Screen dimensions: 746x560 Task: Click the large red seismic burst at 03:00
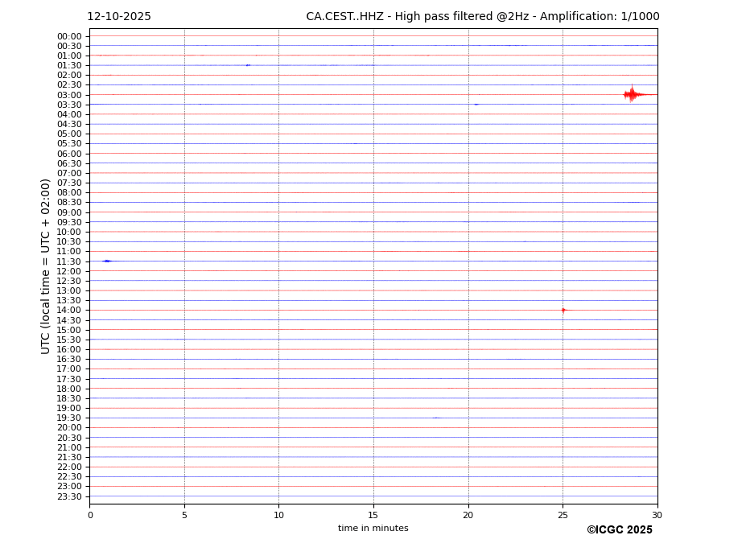pos(633,95)
